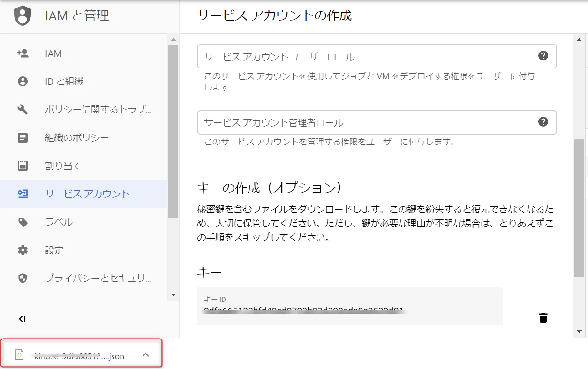Open 設定 in the sidebar
The height and width of the screenshot is (369, 588).
point(83,250)
